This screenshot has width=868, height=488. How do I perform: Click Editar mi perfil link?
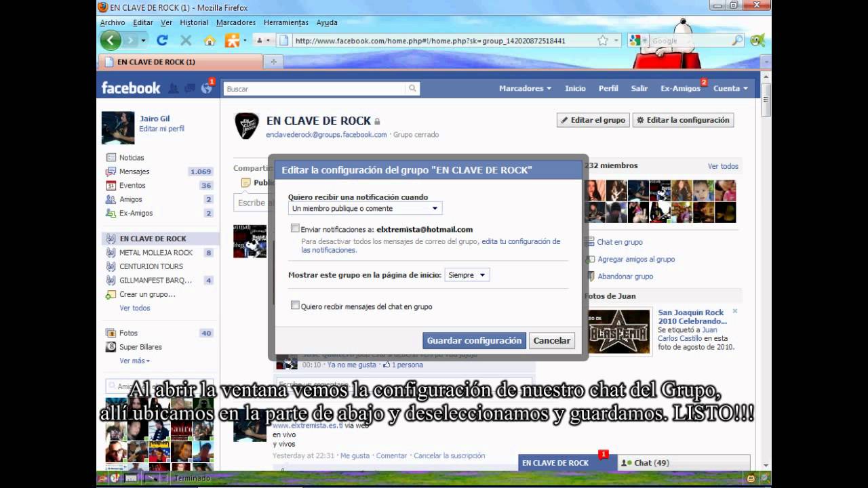[161, 129]
